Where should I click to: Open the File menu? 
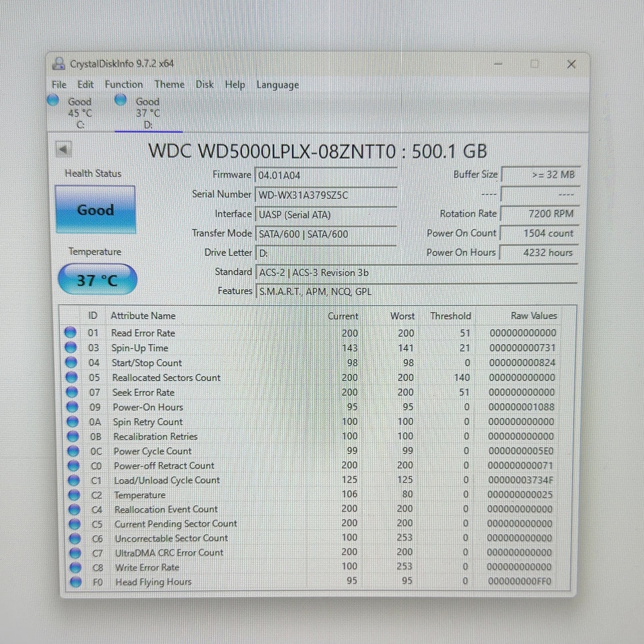(x=59, y=84)
